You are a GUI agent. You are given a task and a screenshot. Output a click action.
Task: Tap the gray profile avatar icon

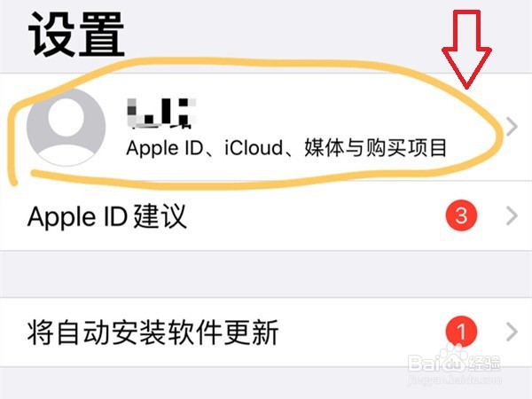click(x=66, y=127)
